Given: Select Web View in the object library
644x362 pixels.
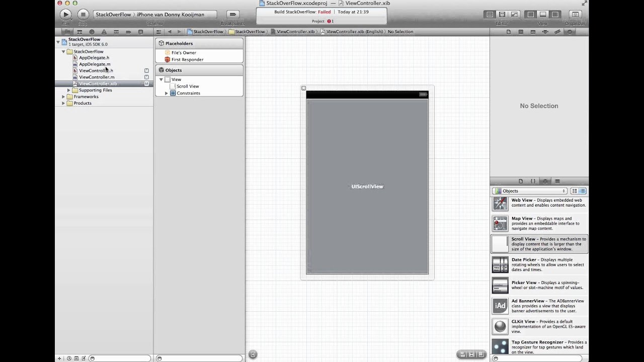Looking at the screenshot, I should pyautogui.click(x=539, y=203).
